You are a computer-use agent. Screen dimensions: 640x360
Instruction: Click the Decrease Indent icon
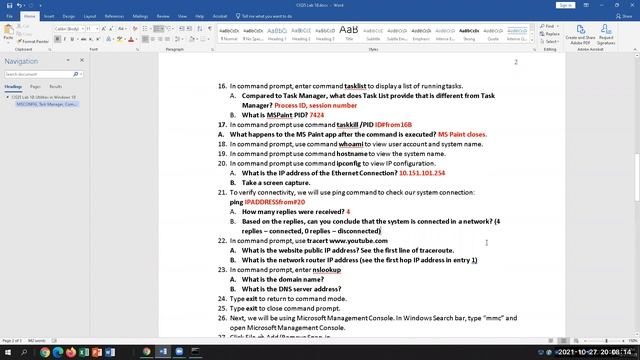click(x=182, y=29)
